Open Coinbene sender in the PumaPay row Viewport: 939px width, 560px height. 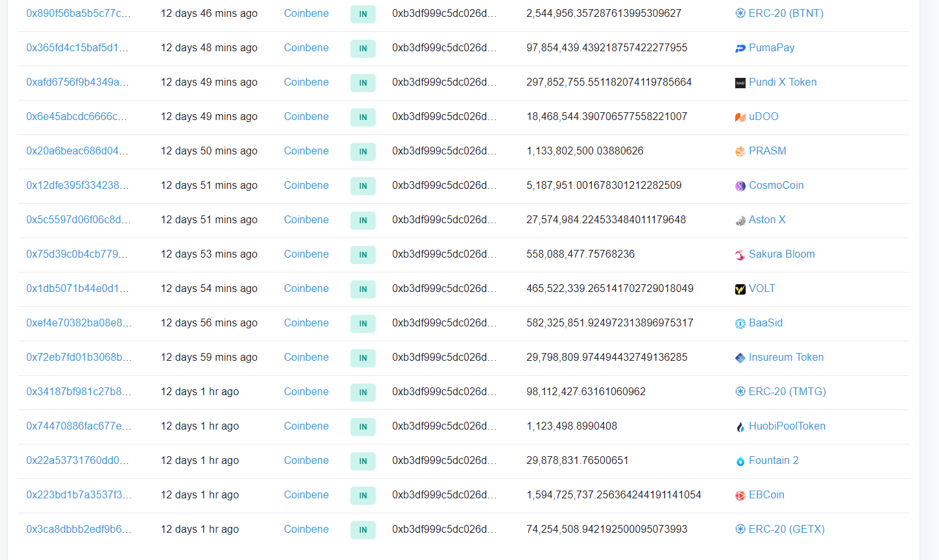306,47
